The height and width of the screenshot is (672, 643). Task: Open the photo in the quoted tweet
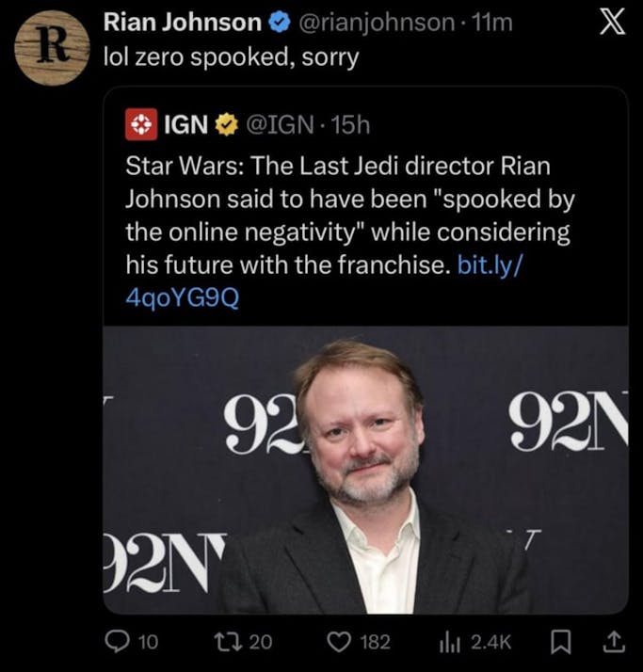pos(365,469)
